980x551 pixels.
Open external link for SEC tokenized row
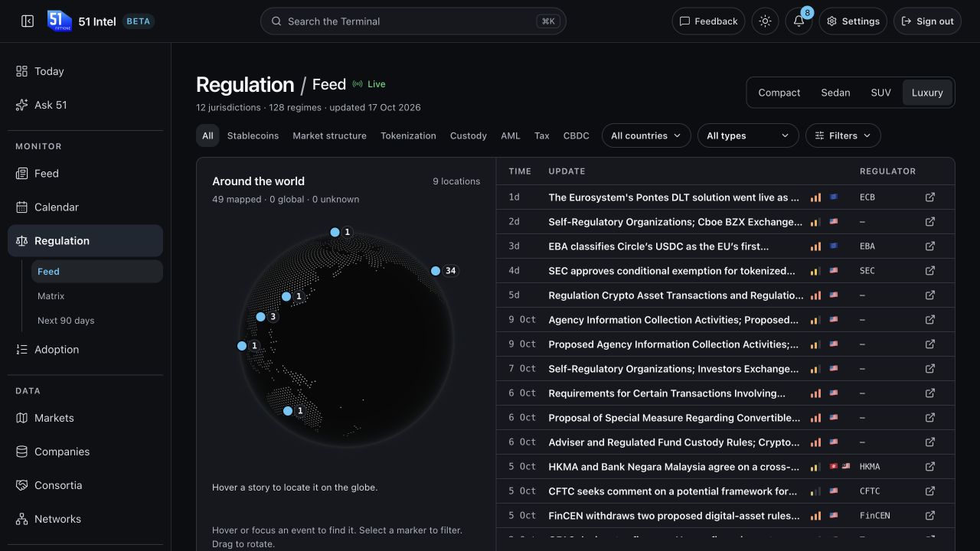click(930, 271)
